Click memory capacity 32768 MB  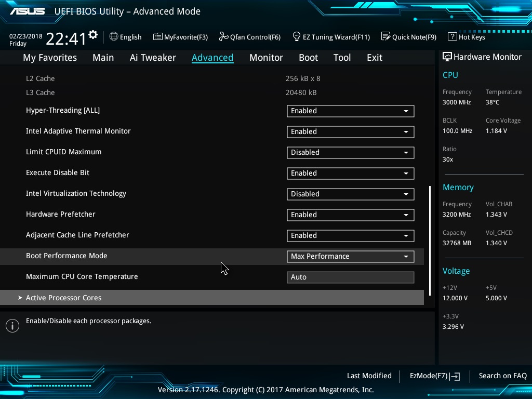click(457, 243)
